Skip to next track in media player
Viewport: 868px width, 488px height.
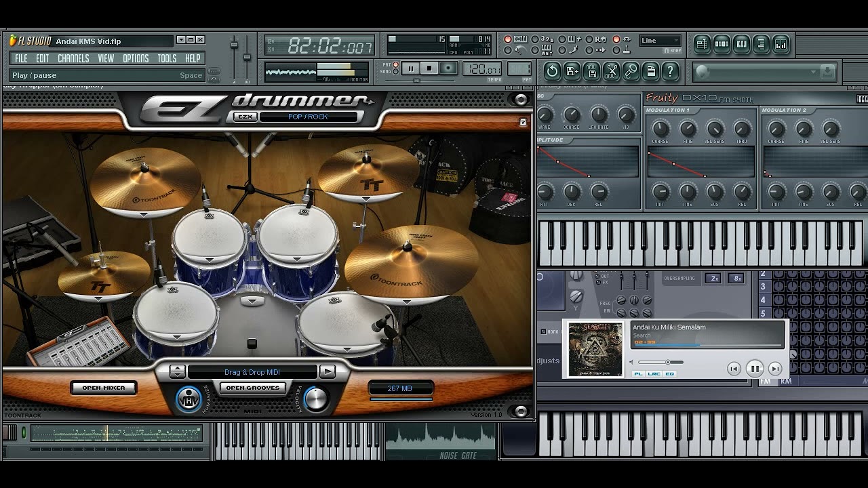(775, 369)
